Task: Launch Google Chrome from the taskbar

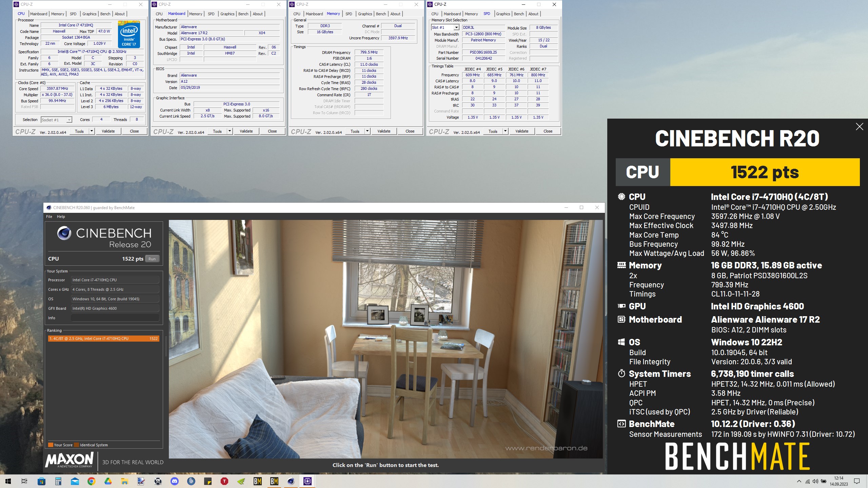Action: coord(91,481)
